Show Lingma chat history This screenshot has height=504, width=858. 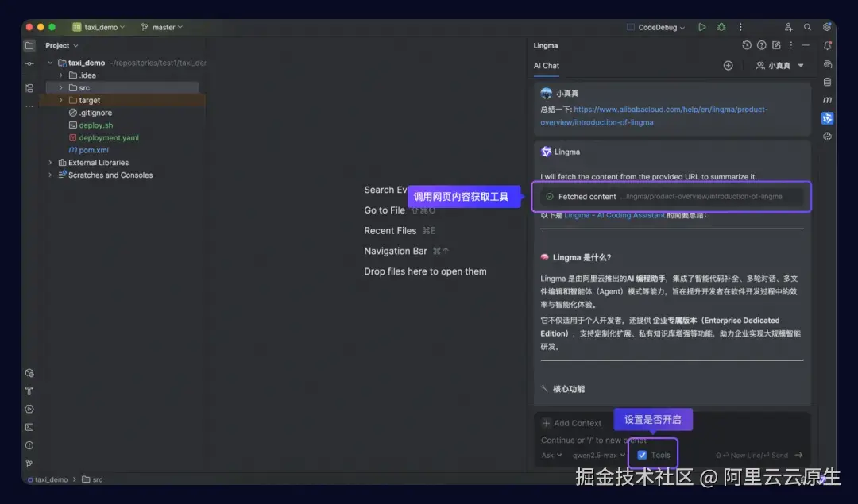746,45
